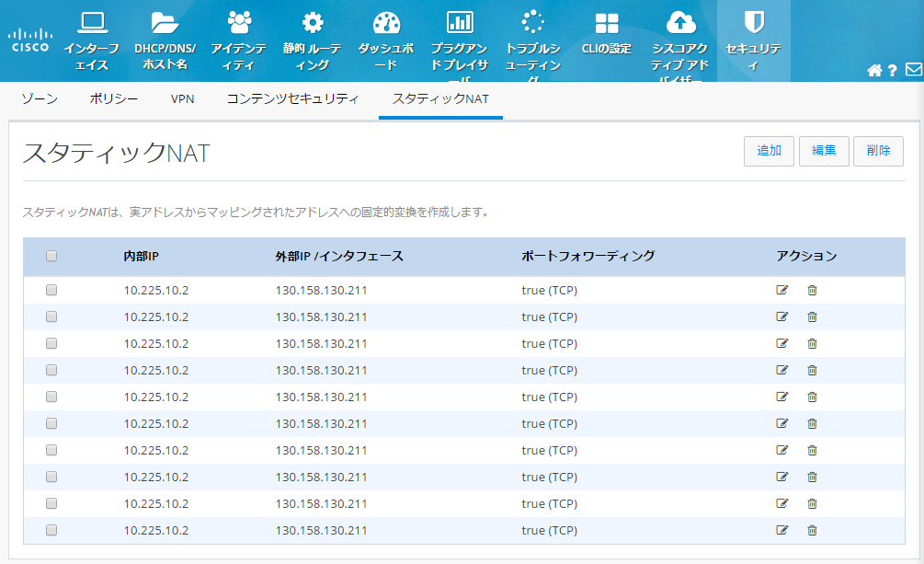
Task: Open the CLIの設定 grid icon
Action: (607, 23)
